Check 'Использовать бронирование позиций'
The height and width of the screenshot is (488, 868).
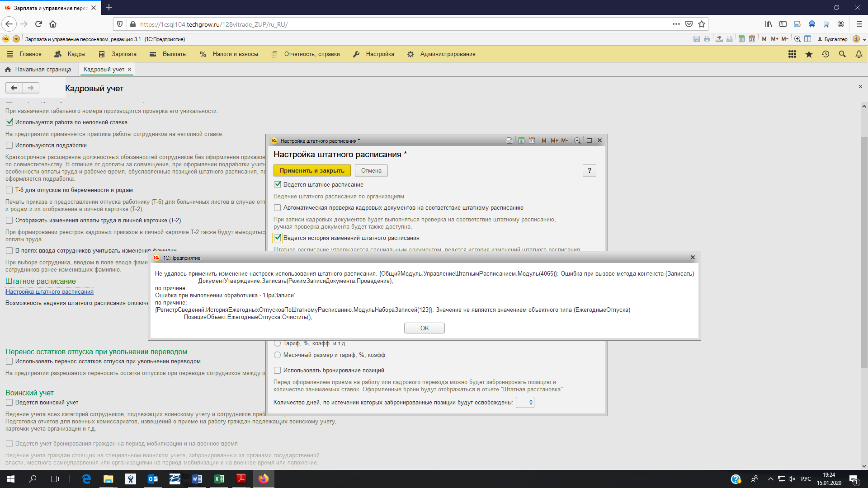pos(278,371)
